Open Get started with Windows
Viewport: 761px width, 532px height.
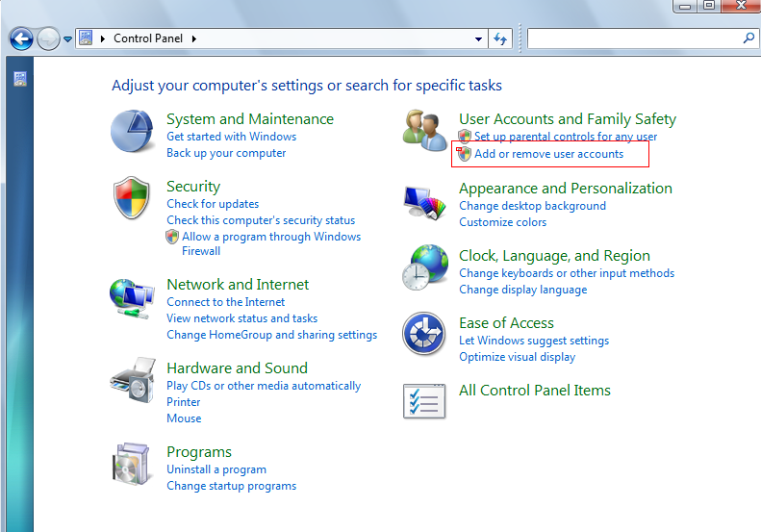click(232, 137)
